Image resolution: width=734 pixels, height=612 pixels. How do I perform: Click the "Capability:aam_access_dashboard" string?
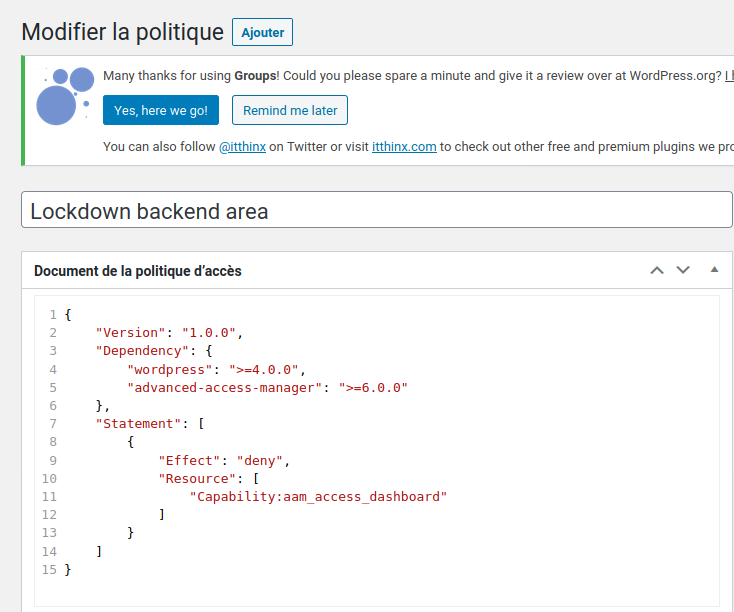tap(318, 497)
